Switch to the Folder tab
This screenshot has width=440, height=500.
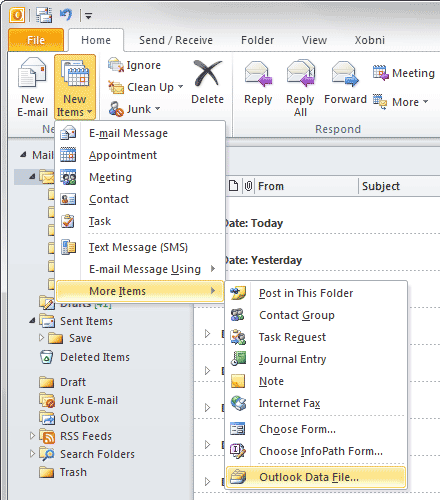(257, 40)
